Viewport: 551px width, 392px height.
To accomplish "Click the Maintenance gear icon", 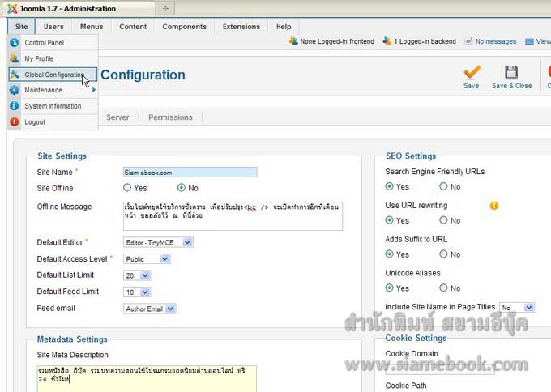I will [x=14, y=90].
